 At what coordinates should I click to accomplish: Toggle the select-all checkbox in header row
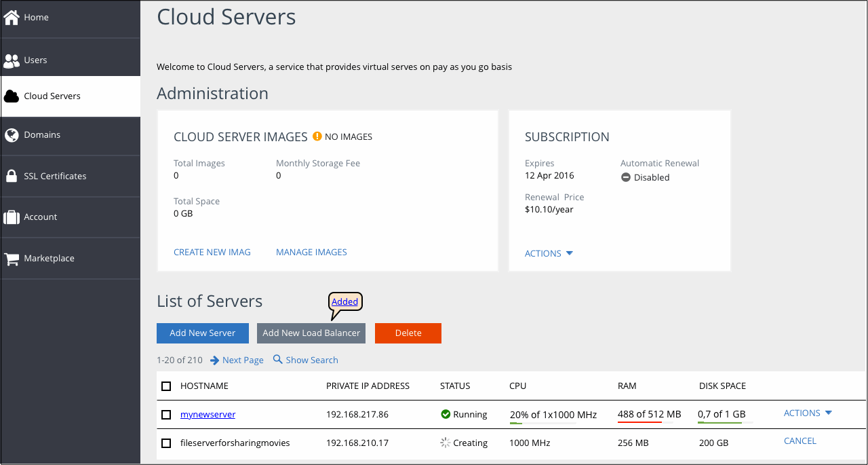click(x=166, y=386)
